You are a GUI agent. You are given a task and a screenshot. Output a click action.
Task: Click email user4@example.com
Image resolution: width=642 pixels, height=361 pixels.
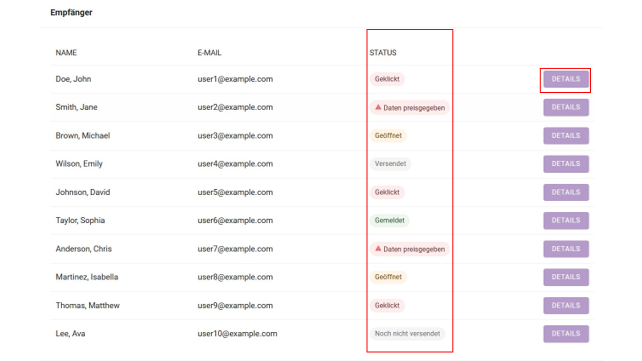[235, 164]
